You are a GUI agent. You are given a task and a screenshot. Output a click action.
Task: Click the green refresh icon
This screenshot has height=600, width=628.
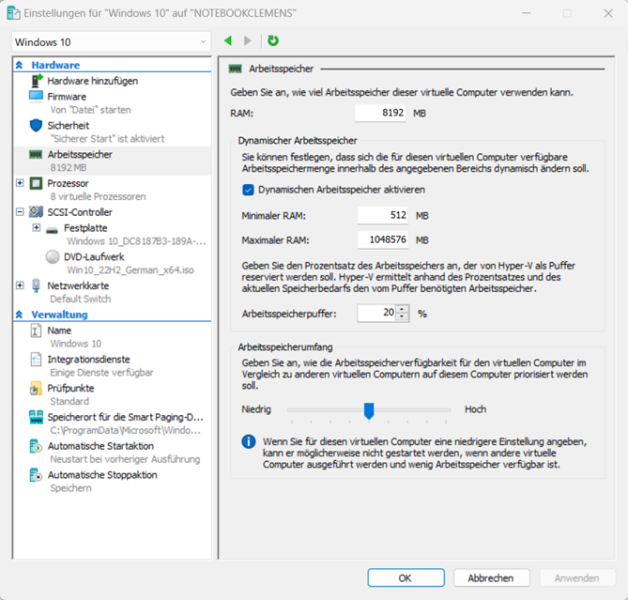click(273, 40)
